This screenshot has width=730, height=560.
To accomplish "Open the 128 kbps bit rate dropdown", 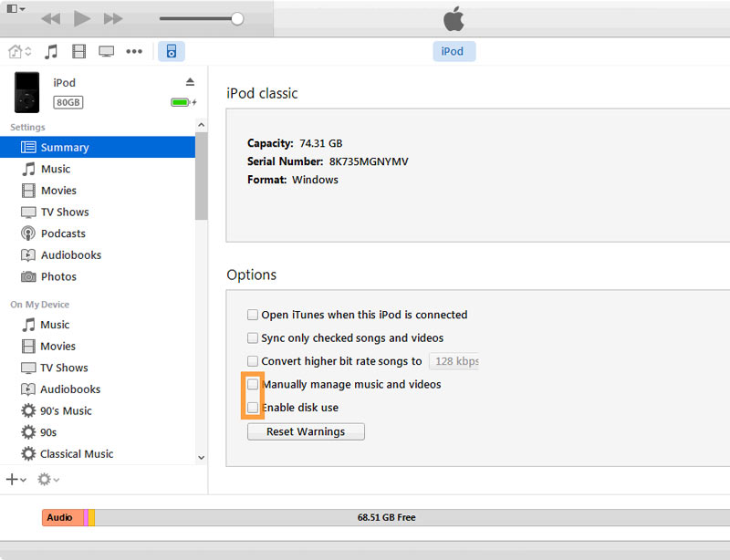I will [454, 361].
